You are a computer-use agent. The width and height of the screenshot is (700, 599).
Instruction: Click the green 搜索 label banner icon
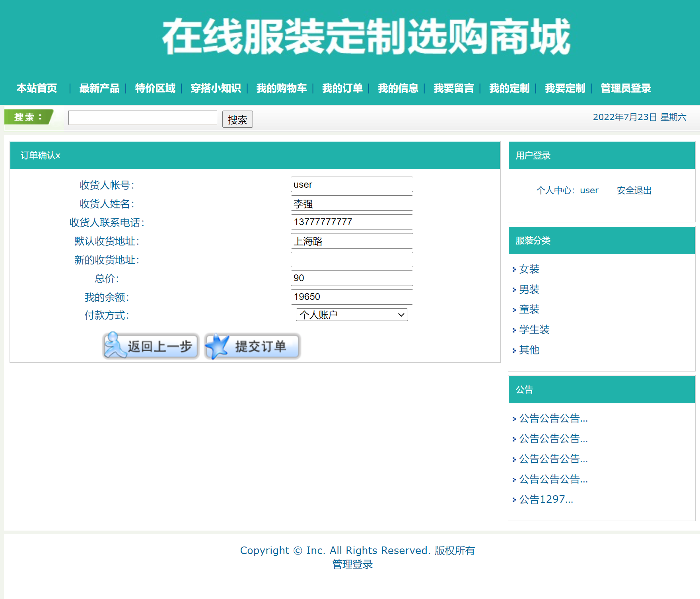tap(28, 117)
